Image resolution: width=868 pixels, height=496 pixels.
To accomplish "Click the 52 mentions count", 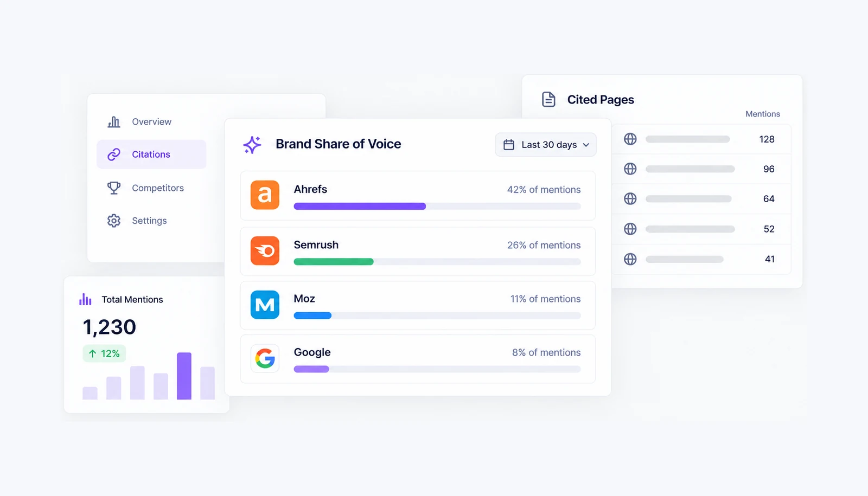I will (769, 229).
